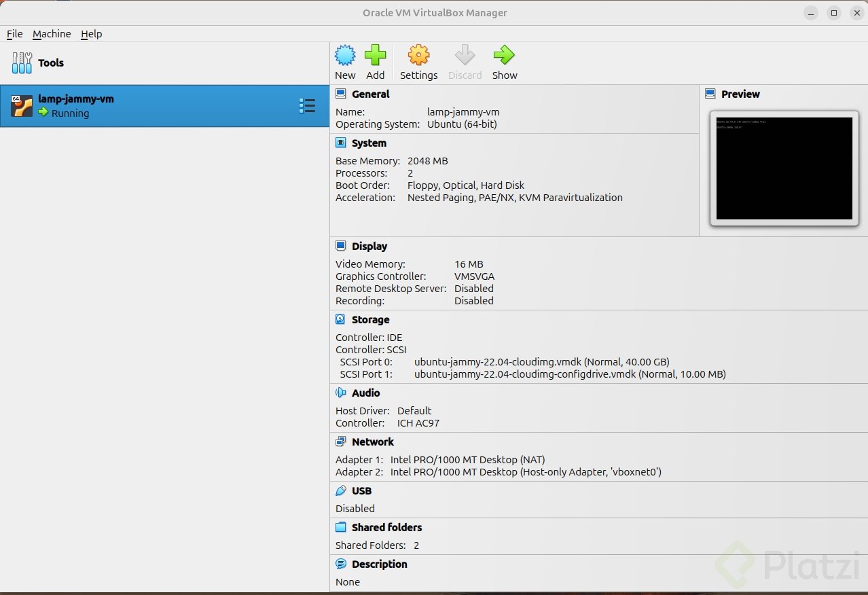Minimize the VirtualBox Manager window
This screenshot has height=595, width=868.
pyautogui.click(x=811, y=13)
